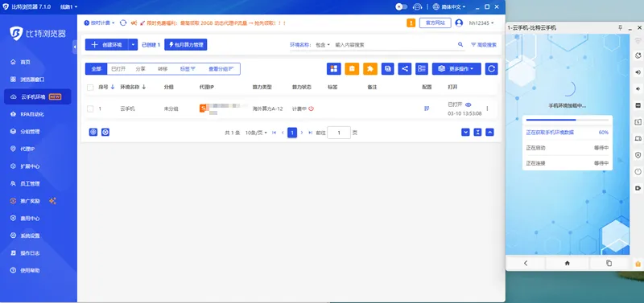This screenshot has width=644, height=303.
Task: Open the 线路1 line dropdown in title bar
Action: (68, 7)
